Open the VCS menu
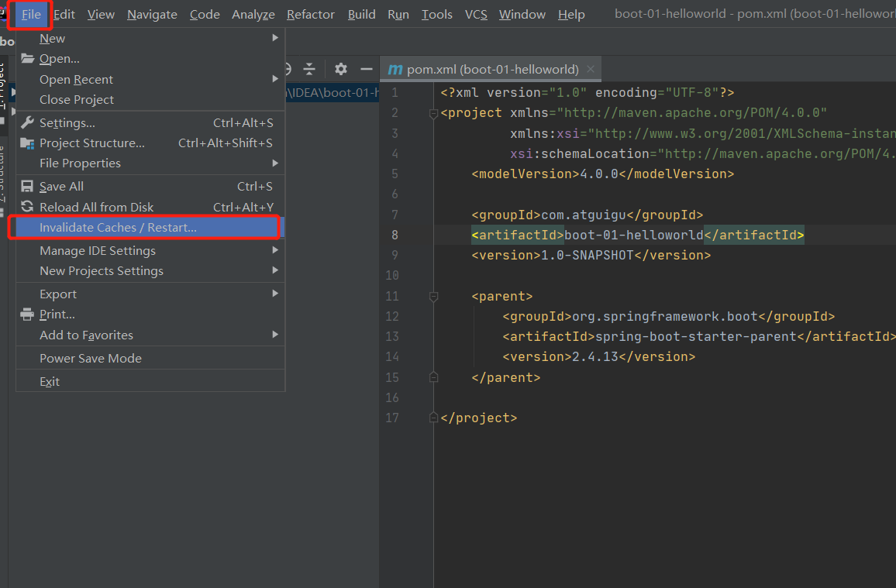This screenshot has height=588, width=896. [x=476, y=14]
